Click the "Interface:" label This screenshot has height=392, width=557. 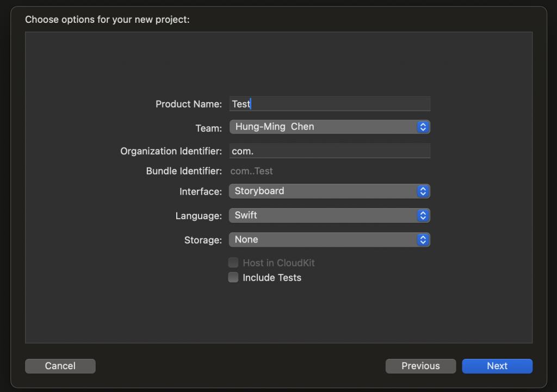[201, 192]
